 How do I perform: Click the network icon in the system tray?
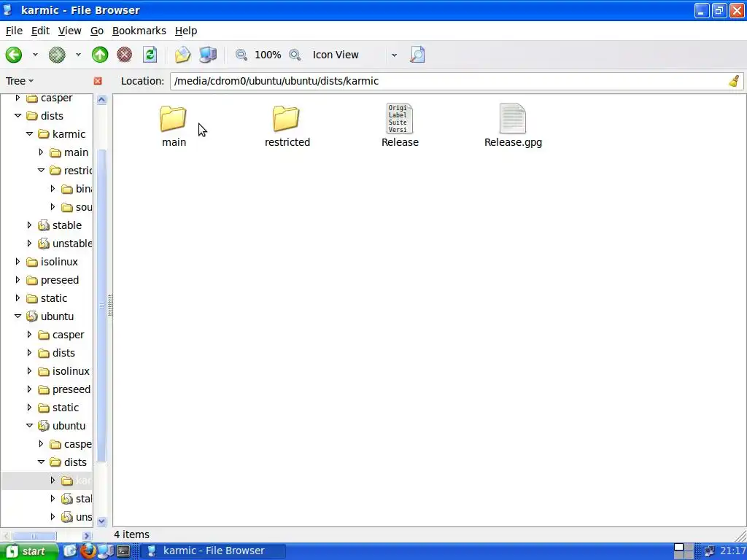(709, 551)
